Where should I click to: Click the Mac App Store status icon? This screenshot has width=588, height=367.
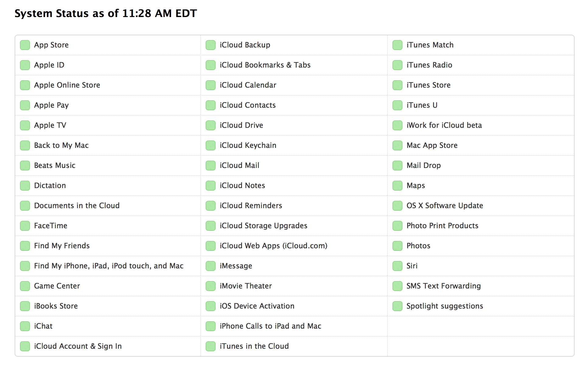[397, 145]
